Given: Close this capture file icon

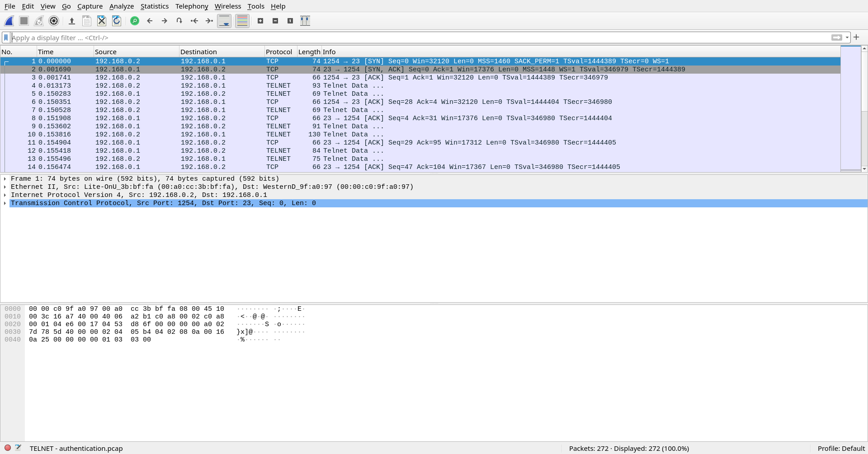Looking at the screenshot, I should [102, 21].
